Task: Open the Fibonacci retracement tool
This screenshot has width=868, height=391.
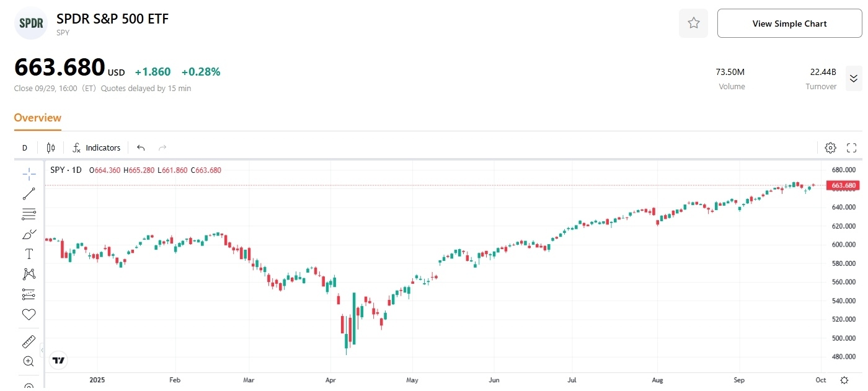Action: click(x=29, y=214)
